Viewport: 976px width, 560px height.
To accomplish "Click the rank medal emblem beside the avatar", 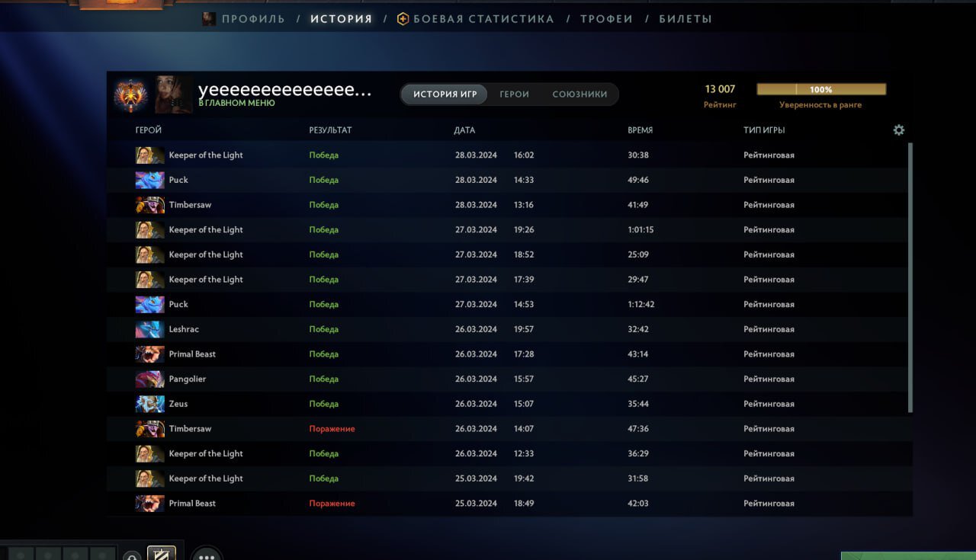I will (131, 94).
